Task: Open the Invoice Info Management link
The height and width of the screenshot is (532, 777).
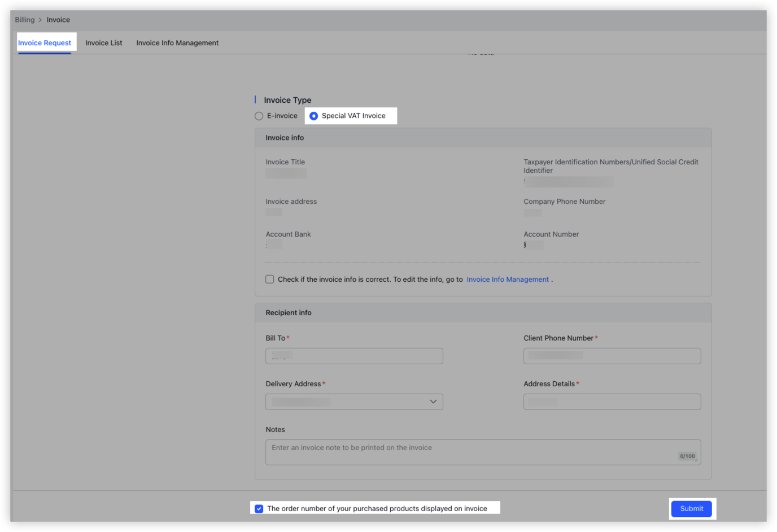Action: click(x=507, y=279)
